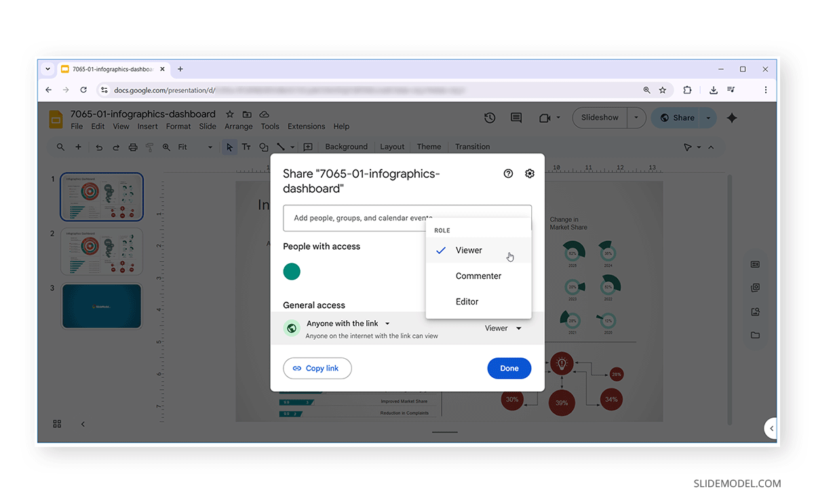Open the Viewer role dropdown
Viewport: 814px width, 504px height.
503,328
